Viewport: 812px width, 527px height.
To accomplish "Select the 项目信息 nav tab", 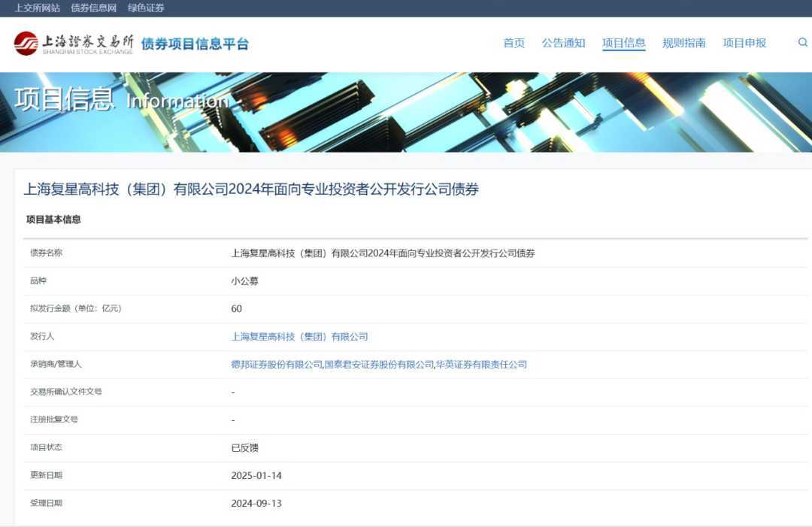I will 623,43.
